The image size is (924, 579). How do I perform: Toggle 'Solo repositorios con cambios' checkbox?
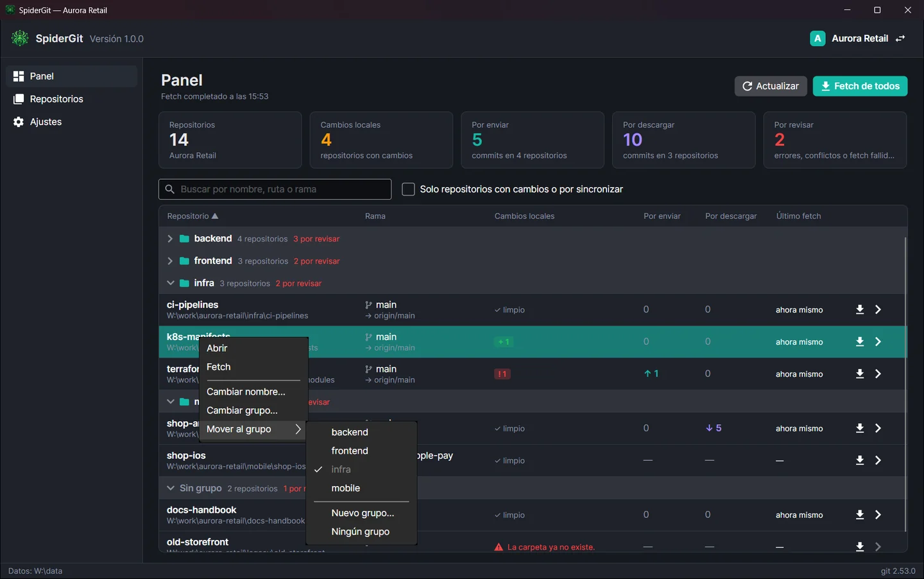(x=408, y=189)
